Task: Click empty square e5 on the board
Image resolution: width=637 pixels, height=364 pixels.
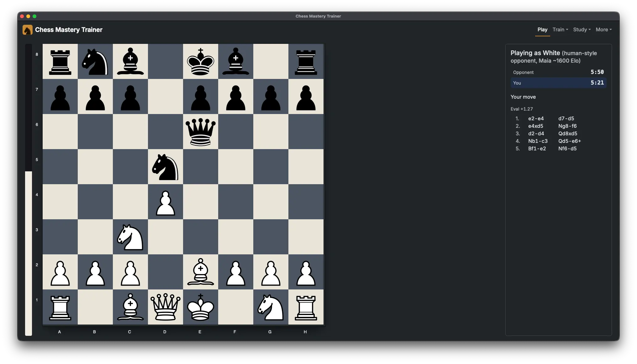Action: 201,167
